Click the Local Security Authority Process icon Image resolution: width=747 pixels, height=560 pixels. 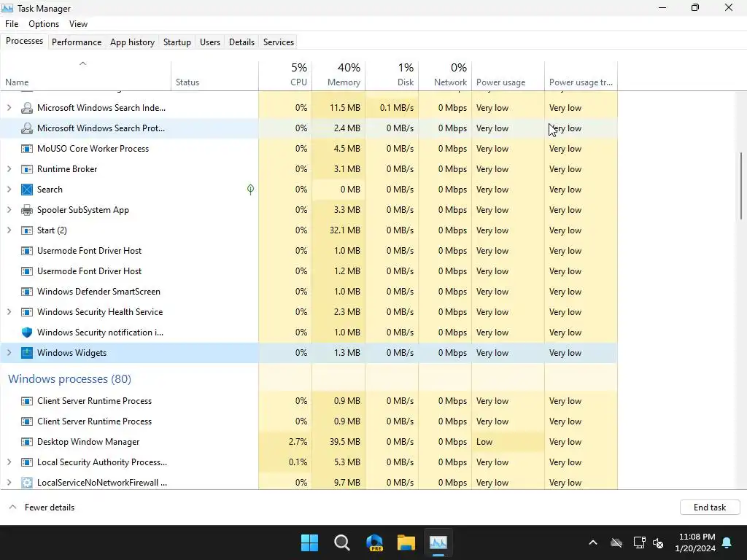pos(27,462)
